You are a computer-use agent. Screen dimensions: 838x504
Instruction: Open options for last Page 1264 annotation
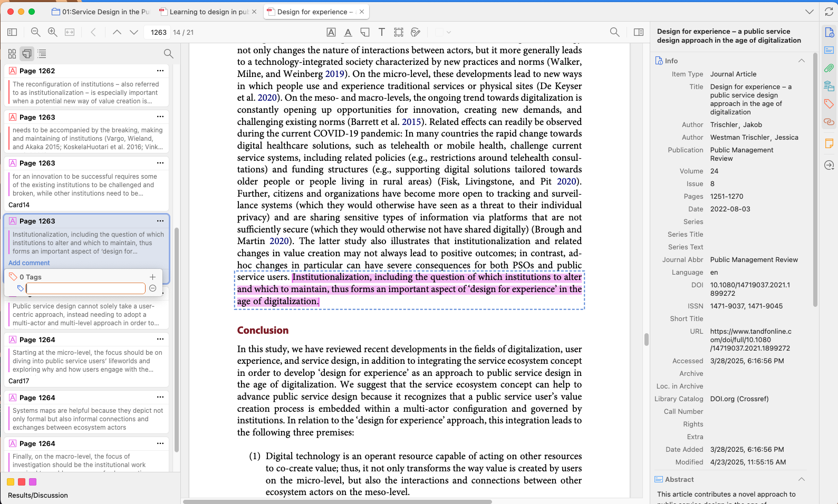point(160,443)
